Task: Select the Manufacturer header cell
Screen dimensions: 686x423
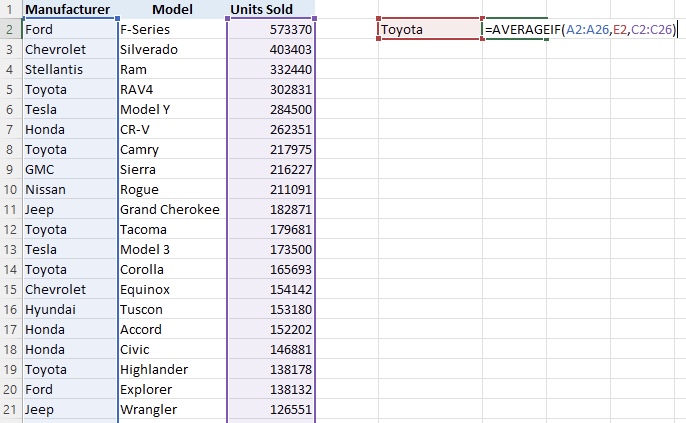Action: pos(69,9)
